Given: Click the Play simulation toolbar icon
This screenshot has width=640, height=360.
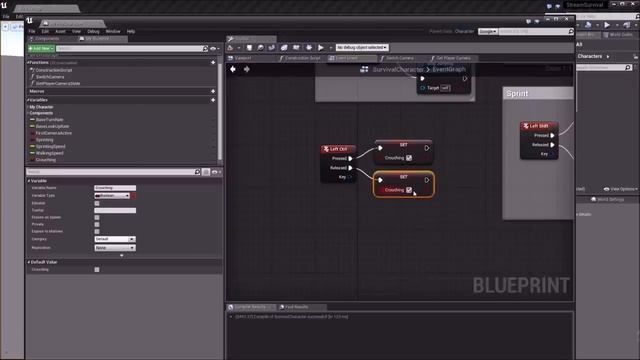Looking at the screenshot, I should coord(321,48).
